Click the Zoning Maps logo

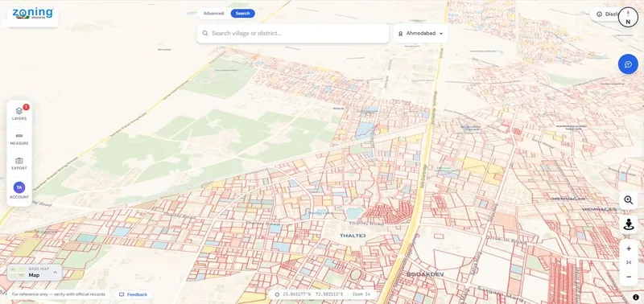point(33,14)
